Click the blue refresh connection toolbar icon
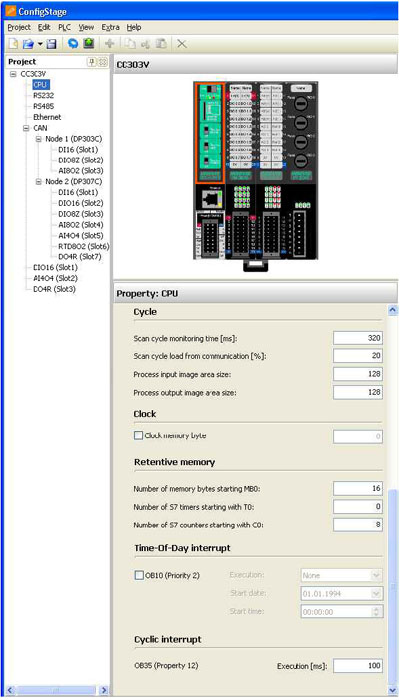The image size is (399, 700). 73,44
